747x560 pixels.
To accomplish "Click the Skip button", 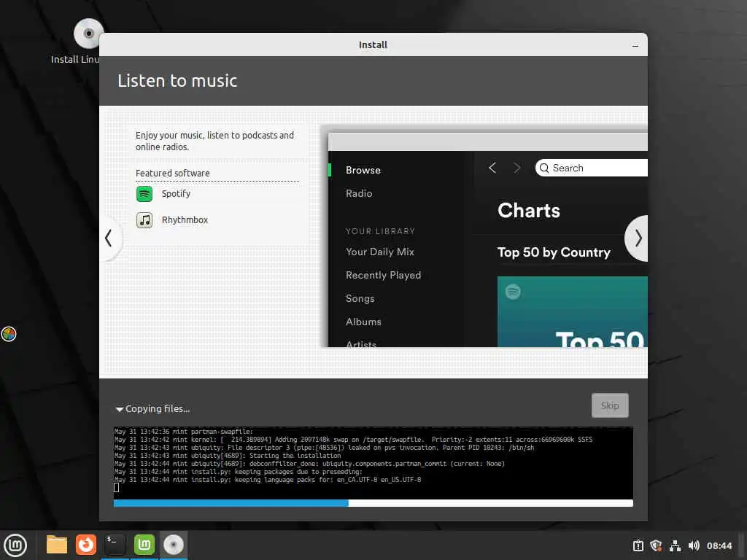I will pyautogui.click(x=610, y=405).
